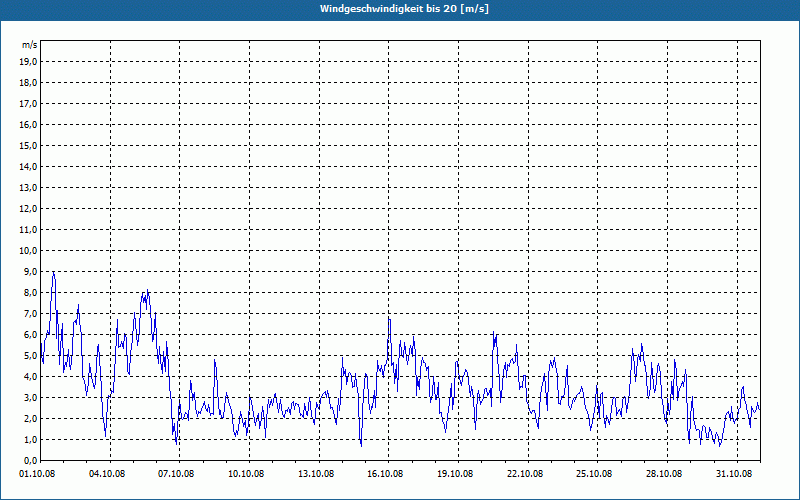Select the 04.10.08 date label
This screenshot has width=800, height=500.
pyautogui.click(x=107, y=474)
